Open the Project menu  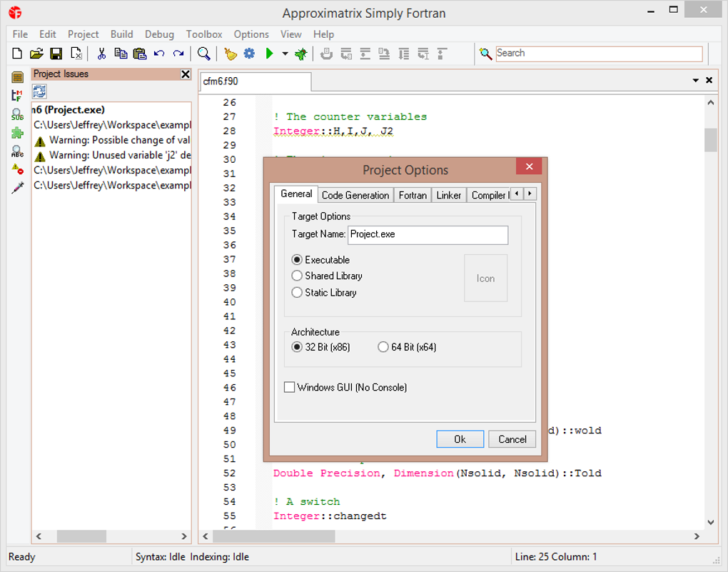[x=83, y=34]
